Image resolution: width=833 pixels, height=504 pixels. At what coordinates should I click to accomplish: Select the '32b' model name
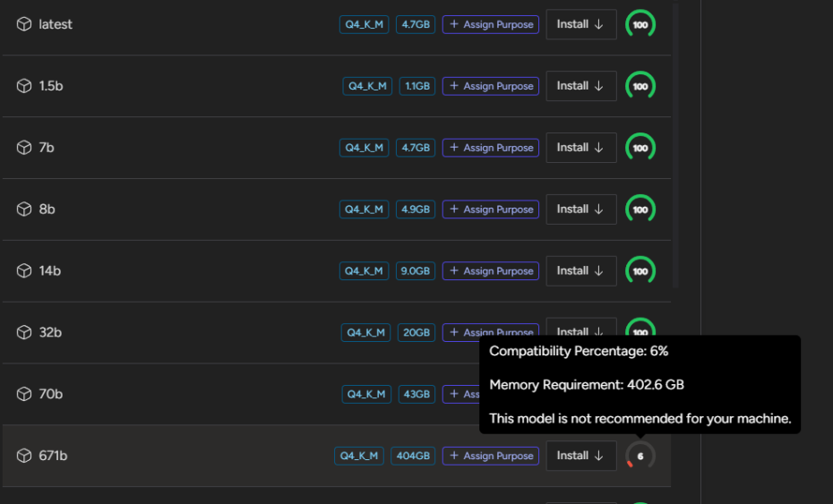point(50,332)
